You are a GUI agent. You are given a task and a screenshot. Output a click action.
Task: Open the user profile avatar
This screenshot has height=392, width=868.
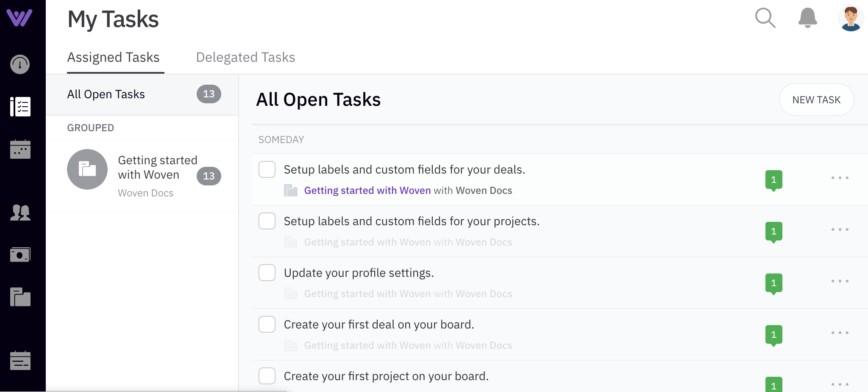851,18
